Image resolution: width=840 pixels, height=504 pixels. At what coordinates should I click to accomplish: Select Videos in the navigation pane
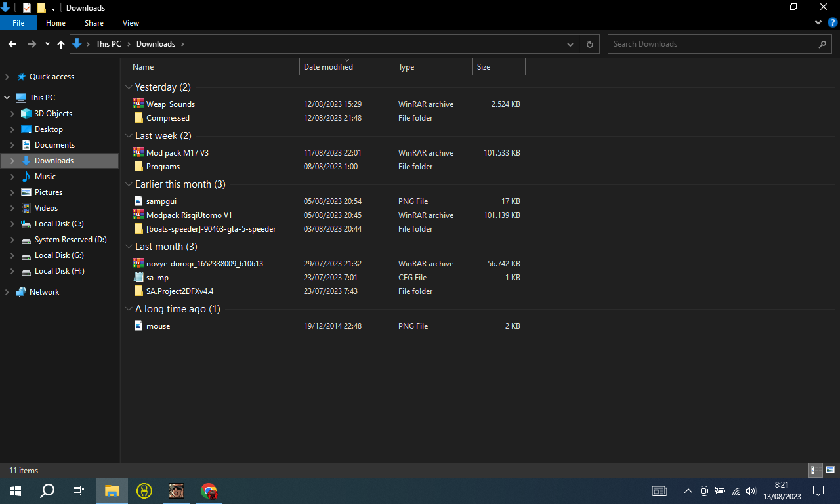click(47, 208)
